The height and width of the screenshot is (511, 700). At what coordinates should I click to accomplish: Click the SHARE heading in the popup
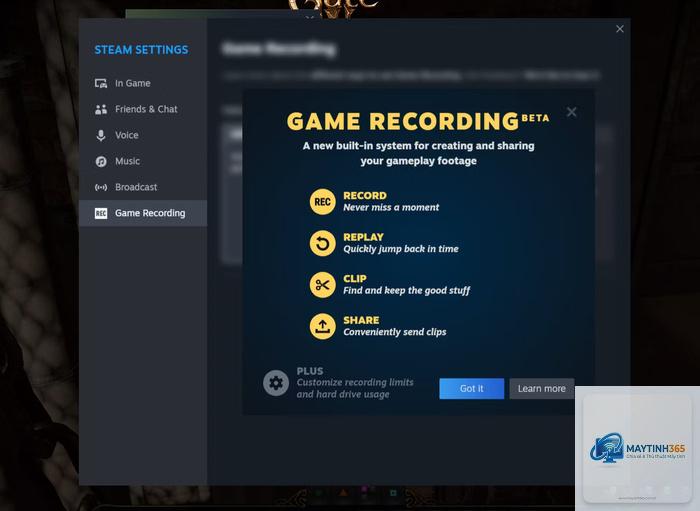(361, 320)
